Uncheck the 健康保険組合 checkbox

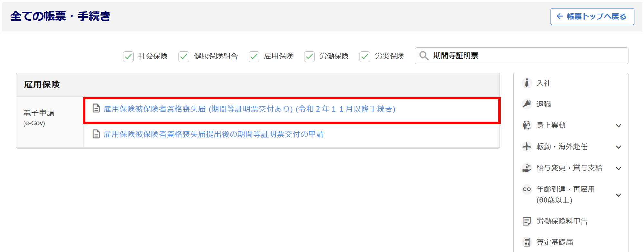click(184, 56)
